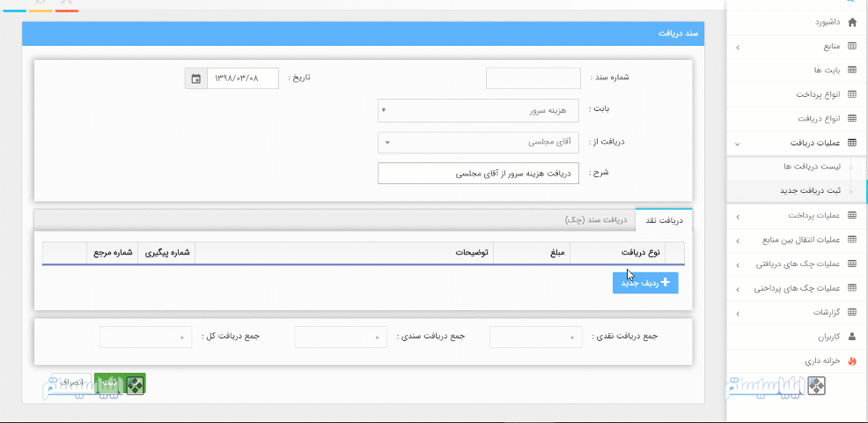
Task: Focus the شماره سند input field
Action: (x=533, y=78)
